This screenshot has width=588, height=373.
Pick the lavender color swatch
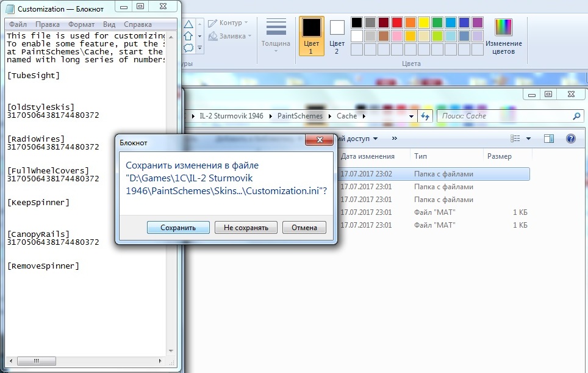(x=478, y=36)
